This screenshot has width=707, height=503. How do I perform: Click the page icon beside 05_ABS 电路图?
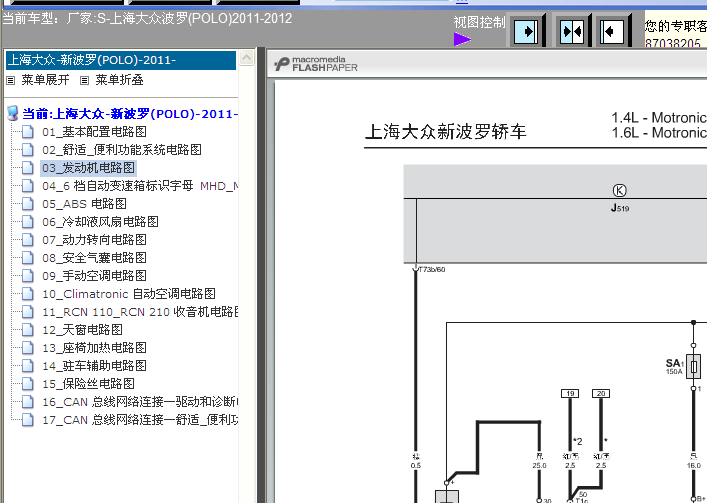[x=28, y=204]
